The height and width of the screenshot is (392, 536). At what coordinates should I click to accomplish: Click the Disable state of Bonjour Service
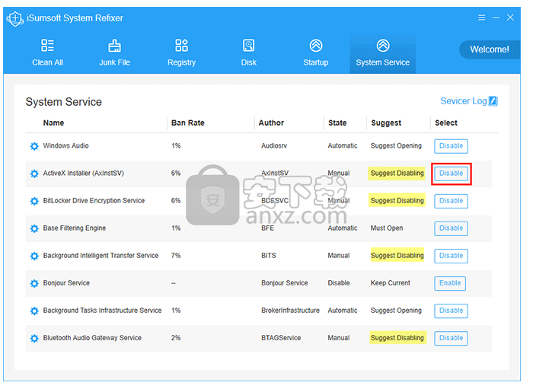pos(339,283)
